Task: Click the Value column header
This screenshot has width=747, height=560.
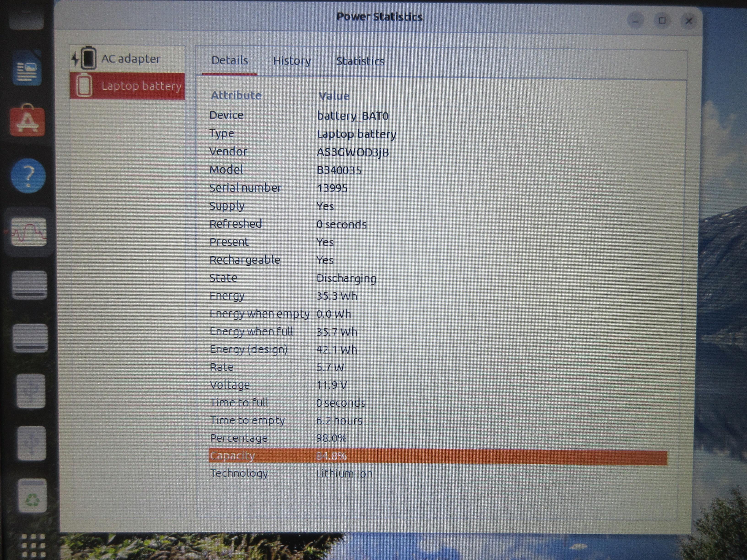Action: pyautogui.click(x=334, y=96)
